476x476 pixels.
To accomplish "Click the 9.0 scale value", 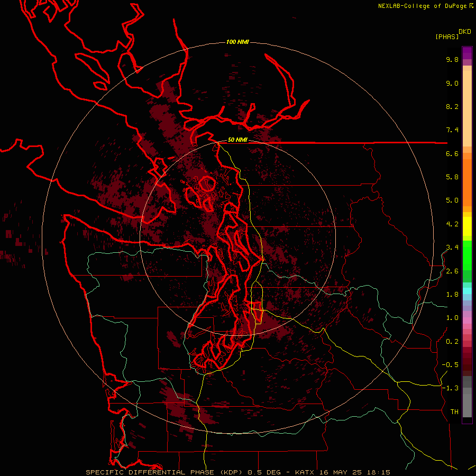I will tap(452, 83).
